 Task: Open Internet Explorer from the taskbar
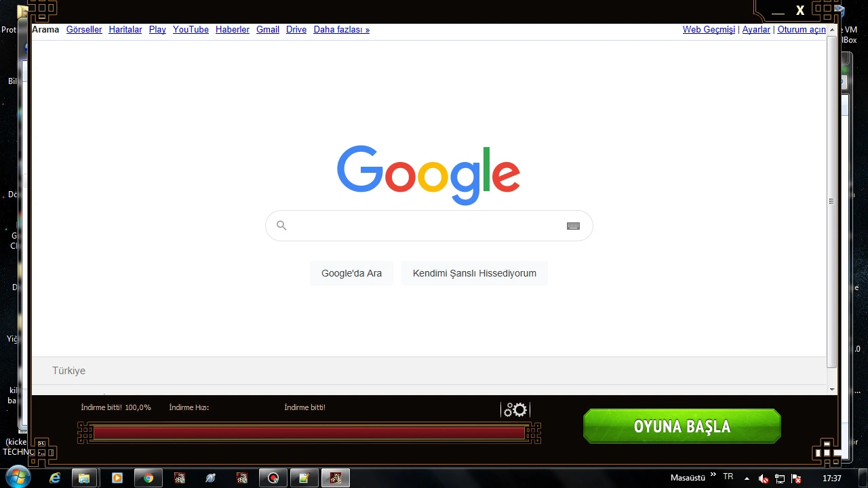(x=55, y=478)
